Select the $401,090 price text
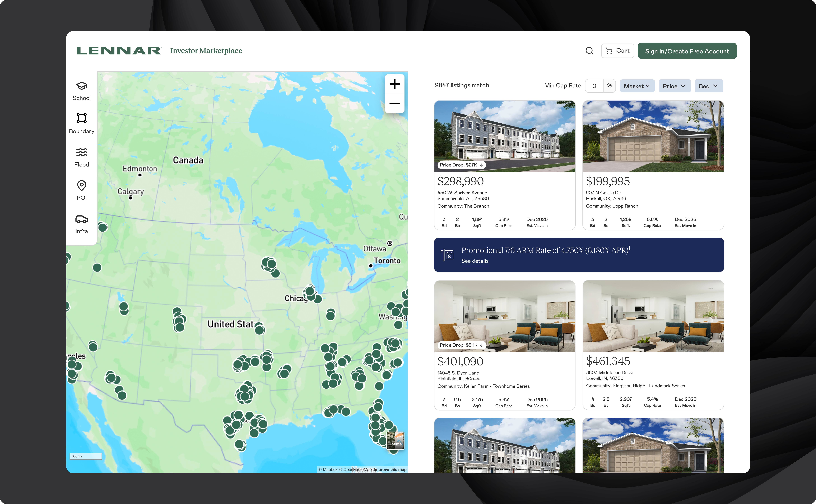 [x=460, y=361]
